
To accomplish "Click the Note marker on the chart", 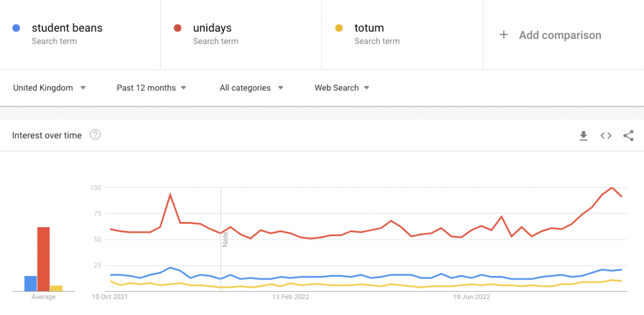I will [225, 239].
